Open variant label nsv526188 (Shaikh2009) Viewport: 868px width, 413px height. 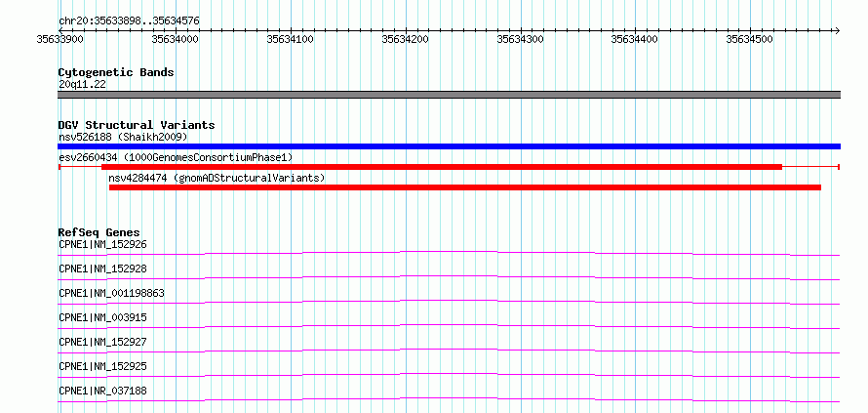123,137
